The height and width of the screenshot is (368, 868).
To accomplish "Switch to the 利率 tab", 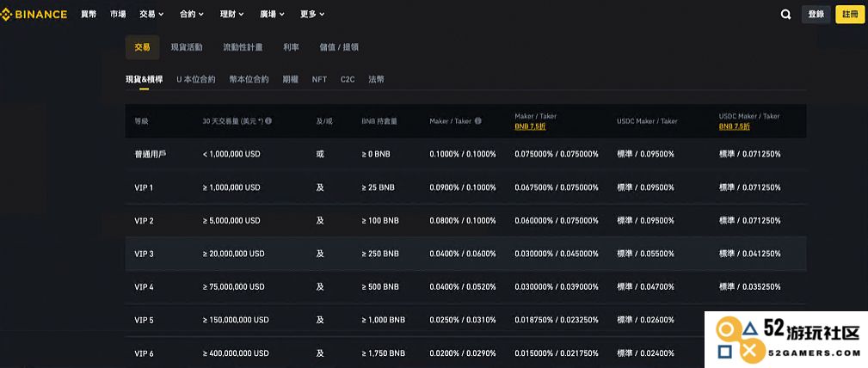I will click(291, 47).
